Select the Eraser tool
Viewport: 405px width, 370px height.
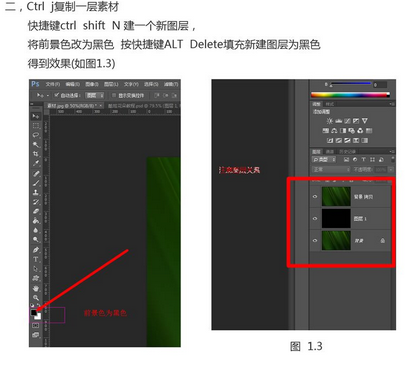36,211
